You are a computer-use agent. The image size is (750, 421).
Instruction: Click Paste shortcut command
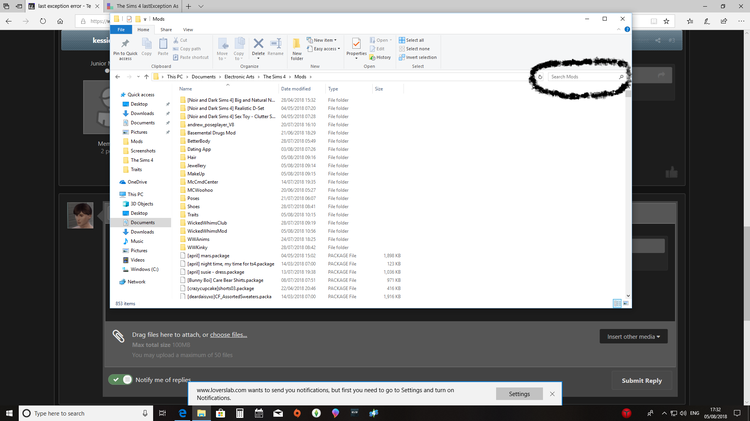coord(190,57)
